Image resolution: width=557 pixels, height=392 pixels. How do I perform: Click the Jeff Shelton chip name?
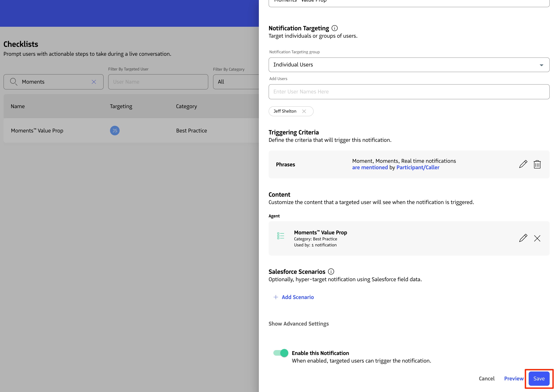tap(285, 111)
